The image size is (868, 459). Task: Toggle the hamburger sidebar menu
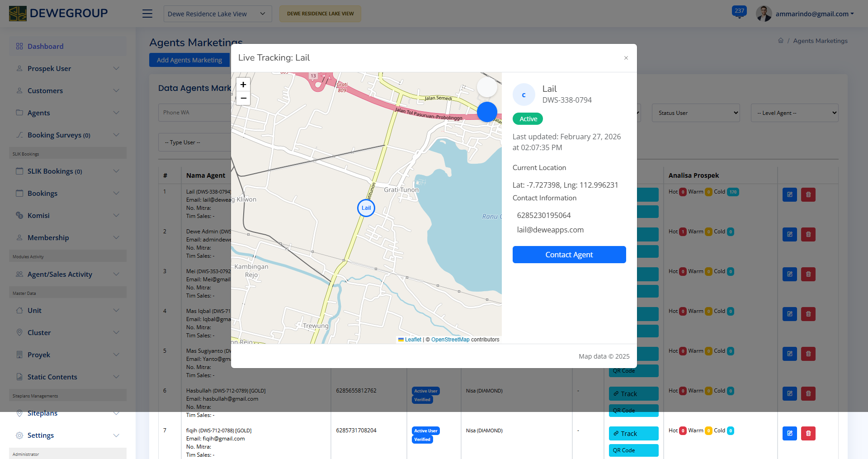pyautogui.click(x=147, y=14)
